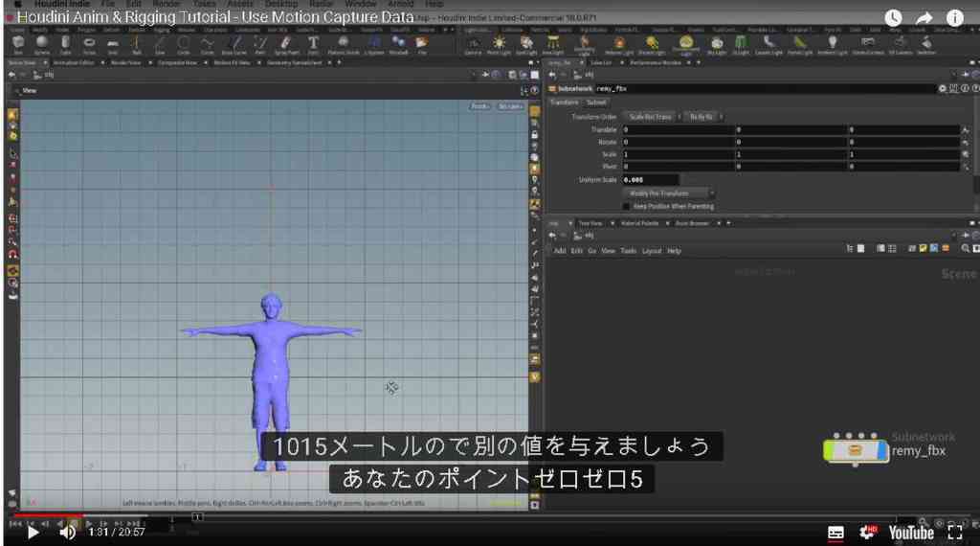Select the Torus shelf tool
The width and height of the screenshot is (980, 546).
[89, 44]
